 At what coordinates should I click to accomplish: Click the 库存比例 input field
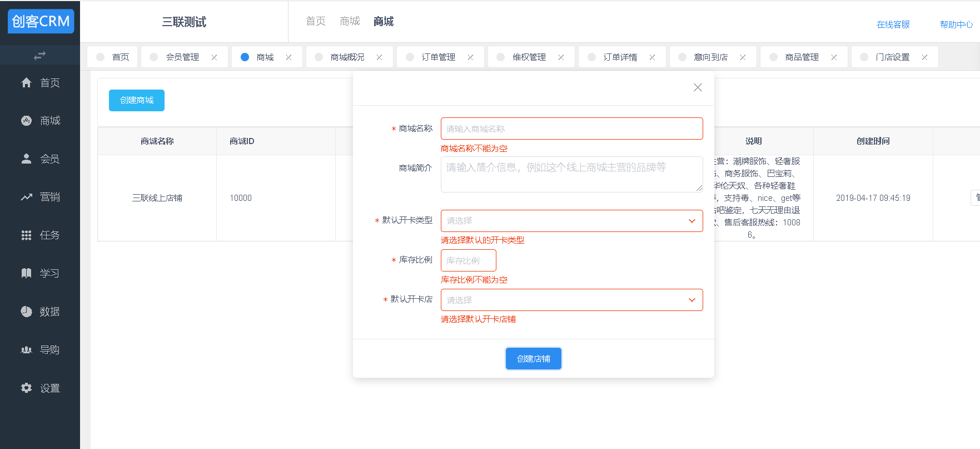click(x=468, y=260)
